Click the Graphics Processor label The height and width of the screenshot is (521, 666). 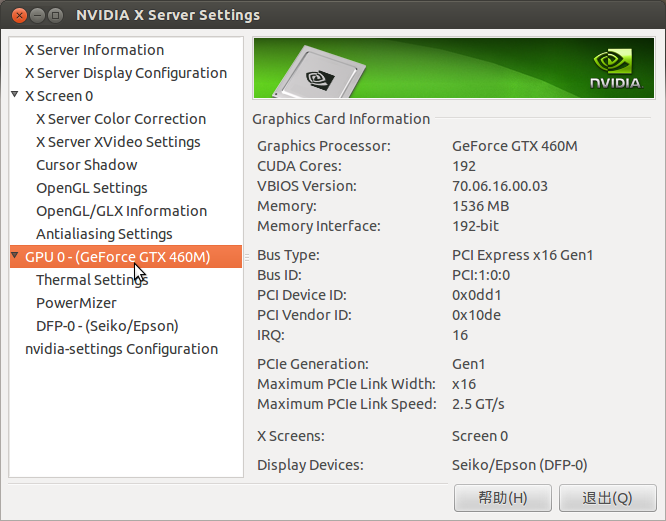(x=324, y=146)
